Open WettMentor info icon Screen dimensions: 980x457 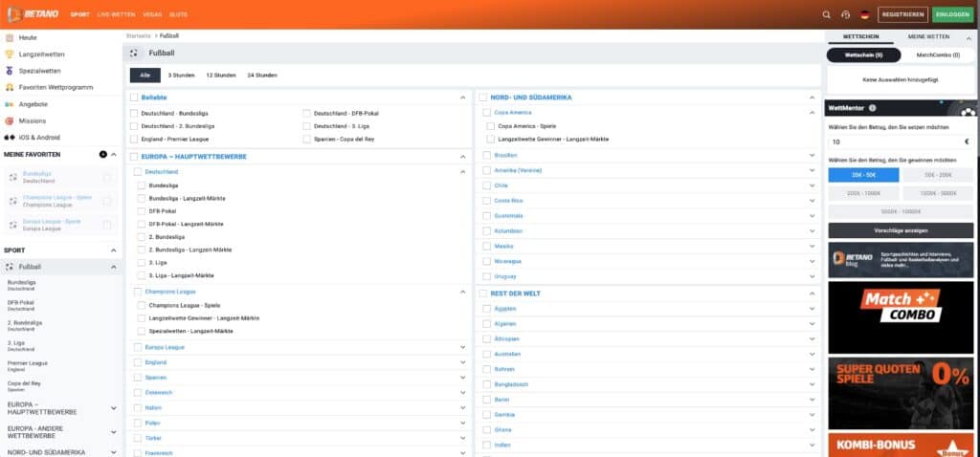tap(872, 108)
